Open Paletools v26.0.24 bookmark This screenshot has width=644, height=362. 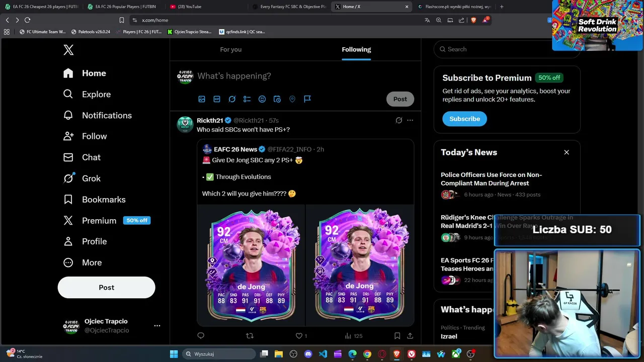[91, 32]
